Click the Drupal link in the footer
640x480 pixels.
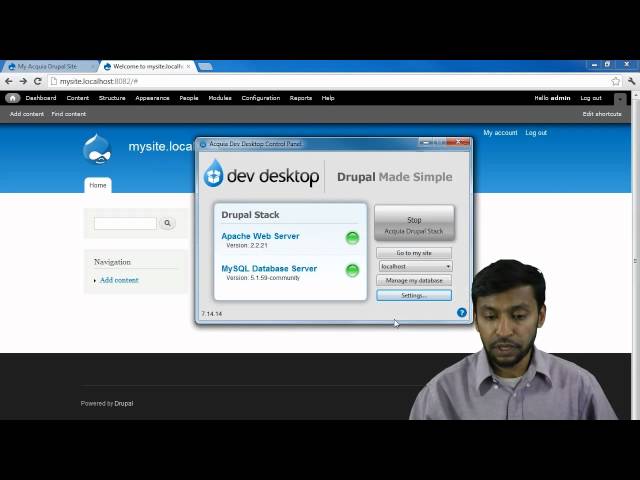124,403
